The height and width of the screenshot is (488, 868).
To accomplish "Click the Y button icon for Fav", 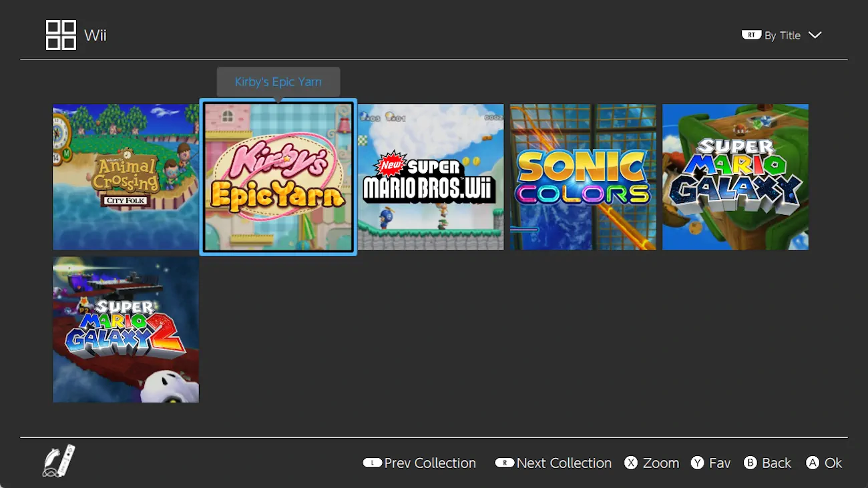I will 697,463.
